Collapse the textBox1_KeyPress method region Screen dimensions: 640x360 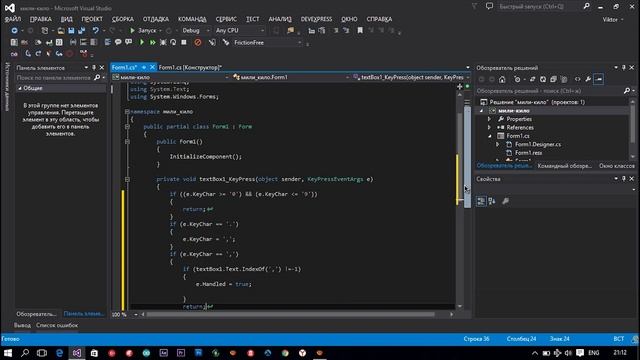[x=127, y=179]
